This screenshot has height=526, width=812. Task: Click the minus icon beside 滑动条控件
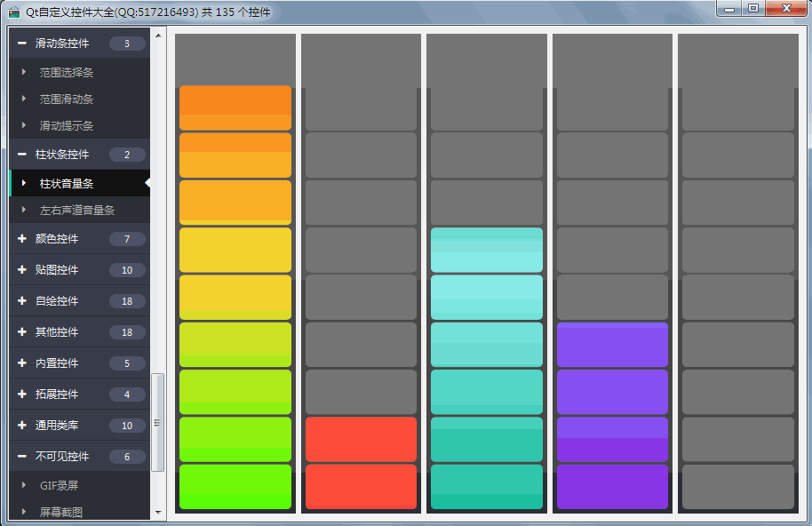coord(21,44)
